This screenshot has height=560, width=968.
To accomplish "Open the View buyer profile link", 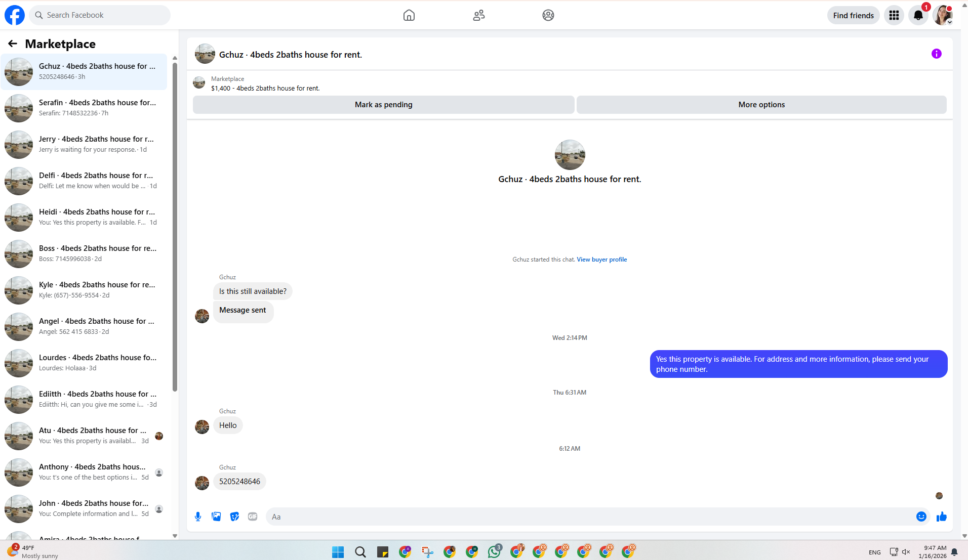I will click(x=601, y=260).
